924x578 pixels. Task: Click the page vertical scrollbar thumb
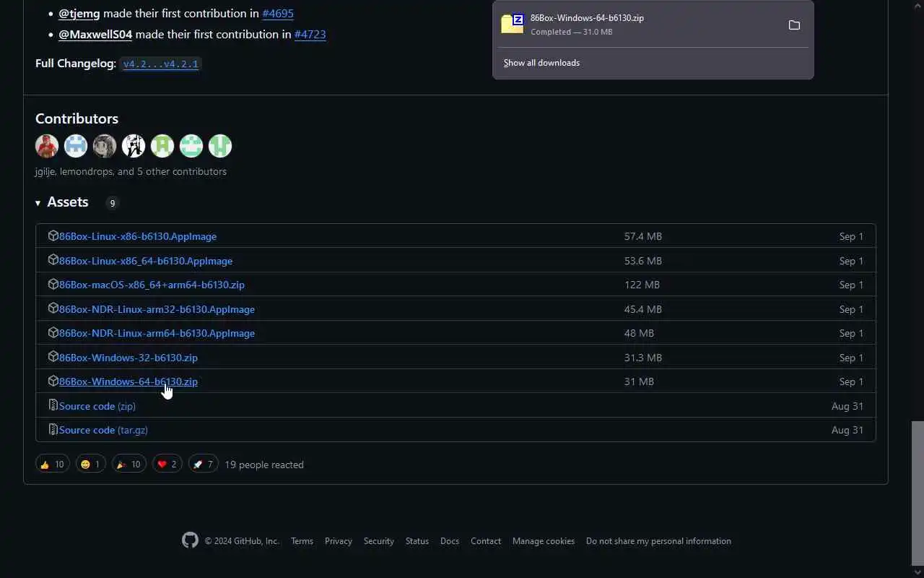coord(918,493)
